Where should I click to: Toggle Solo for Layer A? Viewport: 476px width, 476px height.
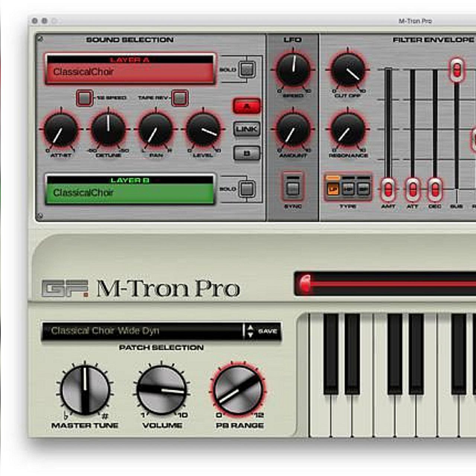247,69
